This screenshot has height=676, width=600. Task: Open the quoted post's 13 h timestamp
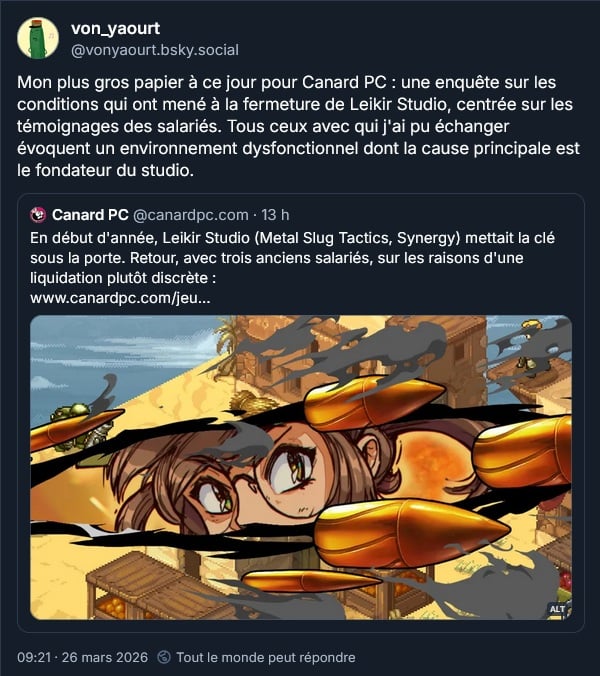[x=275, y=215]
